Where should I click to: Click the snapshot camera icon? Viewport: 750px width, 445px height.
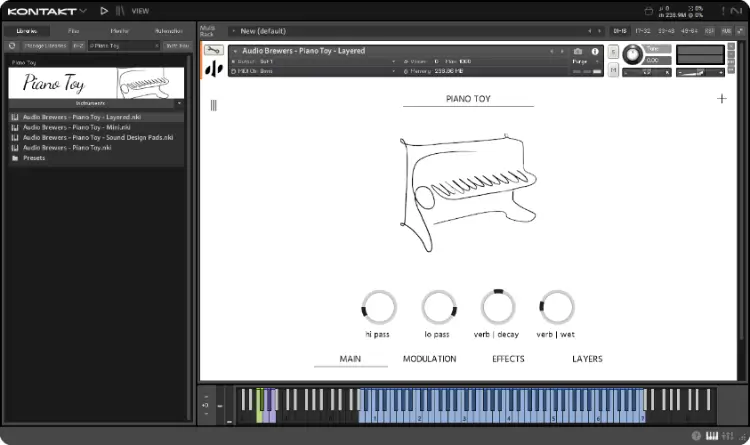click(x=578, y=51)
